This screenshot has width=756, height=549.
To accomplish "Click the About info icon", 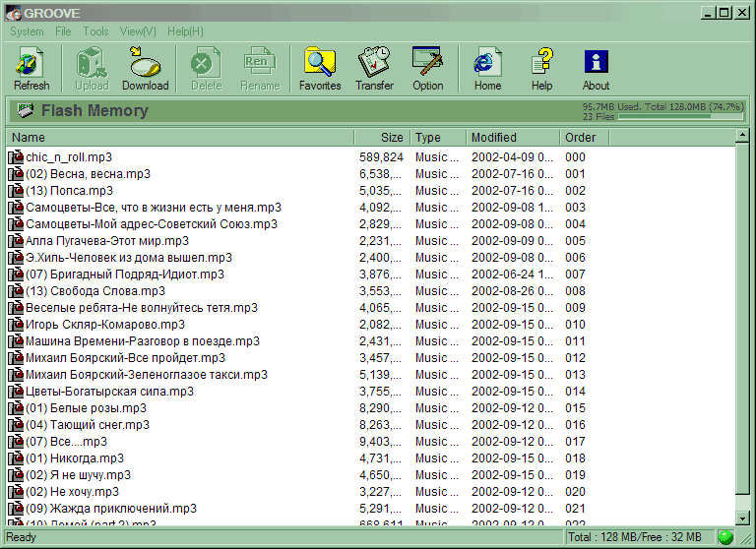I will point(596,69).
